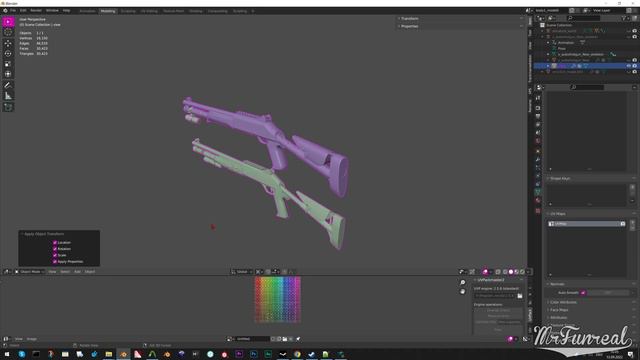Click the new image icon in UV editor header
Screen dimensions: 640x360
tap(279, 339)
